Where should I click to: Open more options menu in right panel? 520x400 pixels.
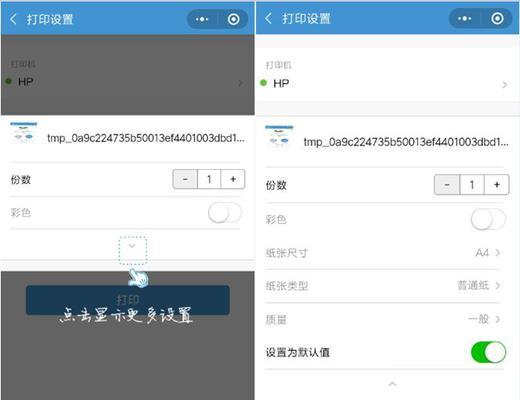(x=464, y=18)
